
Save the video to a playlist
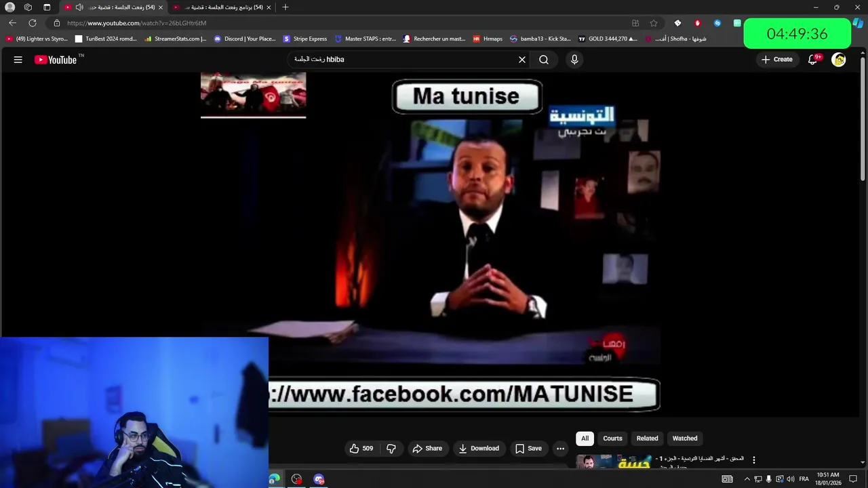point(528,448)
